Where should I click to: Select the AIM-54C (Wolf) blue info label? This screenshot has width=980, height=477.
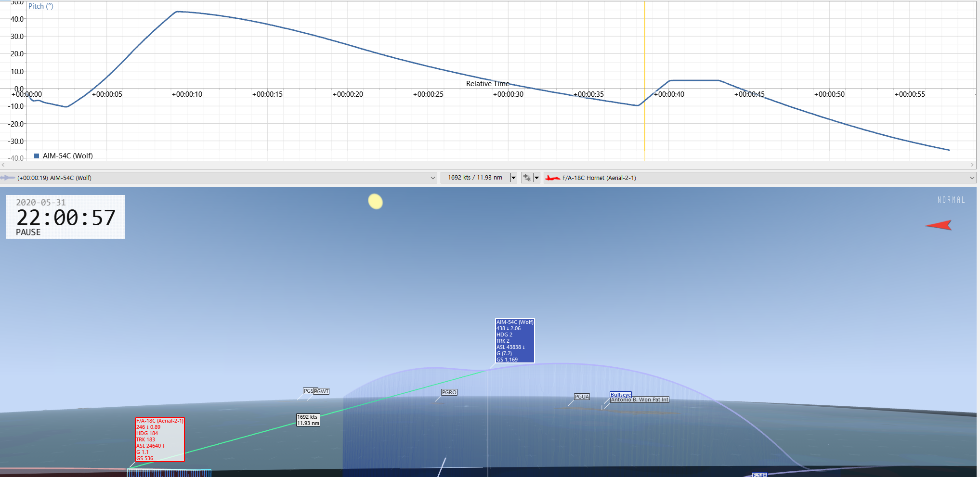tap(515, 341)
